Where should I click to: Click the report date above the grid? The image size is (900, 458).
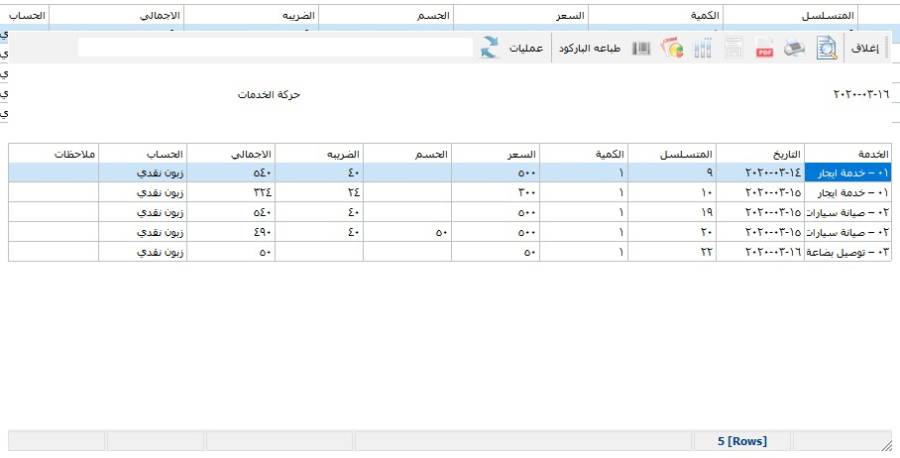point(860,94)
